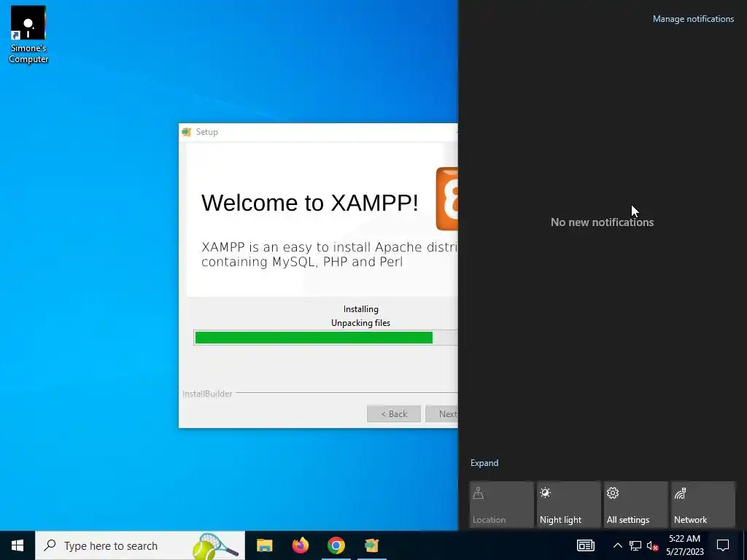
Task: Open the Windows Start menu
Action: 18,545
